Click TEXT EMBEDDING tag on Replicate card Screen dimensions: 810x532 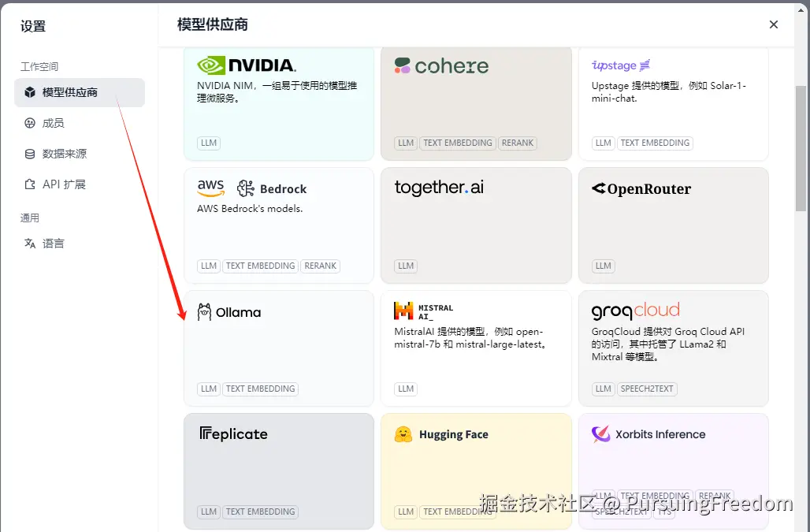(x=260, y=512)
